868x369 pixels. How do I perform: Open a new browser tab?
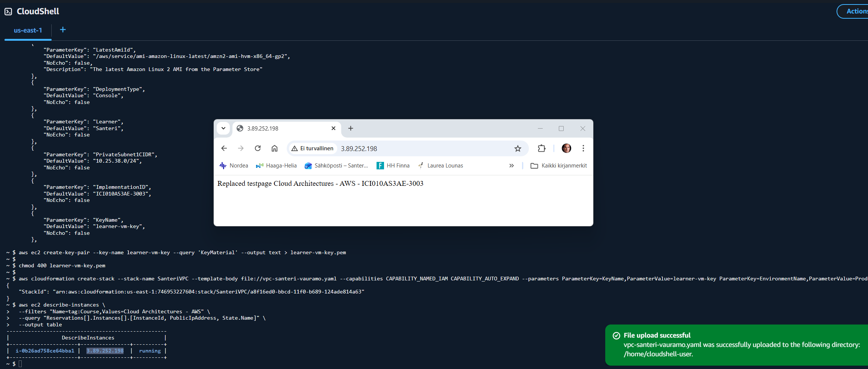pyautogui.click(x=350, y=128)
